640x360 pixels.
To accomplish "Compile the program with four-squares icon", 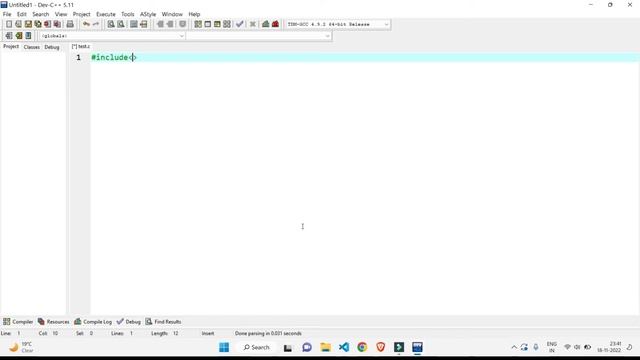I will (198, 24).
